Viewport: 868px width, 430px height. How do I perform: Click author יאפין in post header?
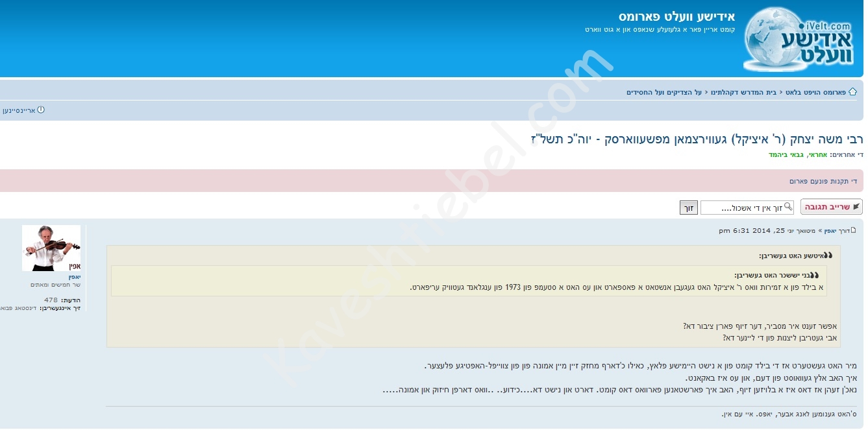(x=830, y=230)
